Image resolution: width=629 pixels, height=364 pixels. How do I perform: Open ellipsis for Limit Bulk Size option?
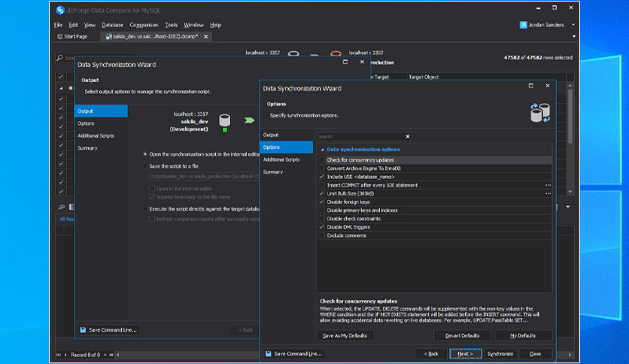point(548,193)
